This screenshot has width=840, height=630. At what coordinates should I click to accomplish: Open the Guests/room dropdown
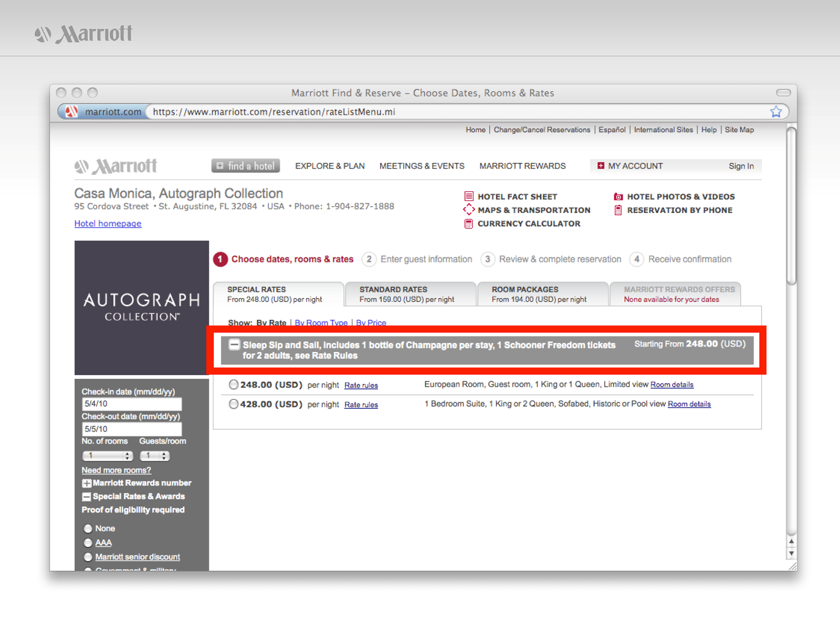click(x=154, y=456)
